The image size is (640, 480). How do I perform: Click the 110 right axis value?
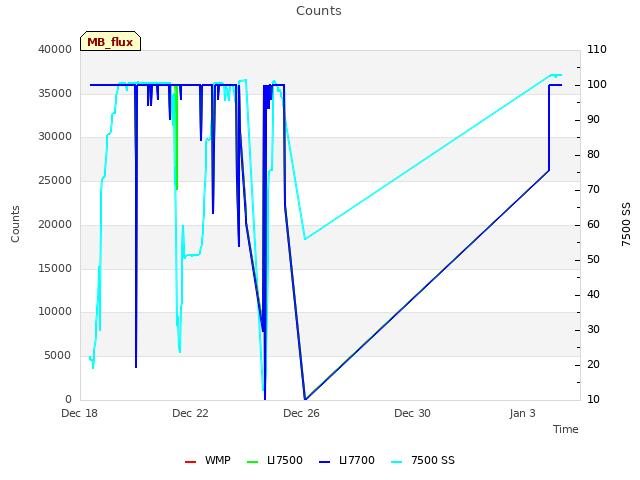click(x=597, y=49)
